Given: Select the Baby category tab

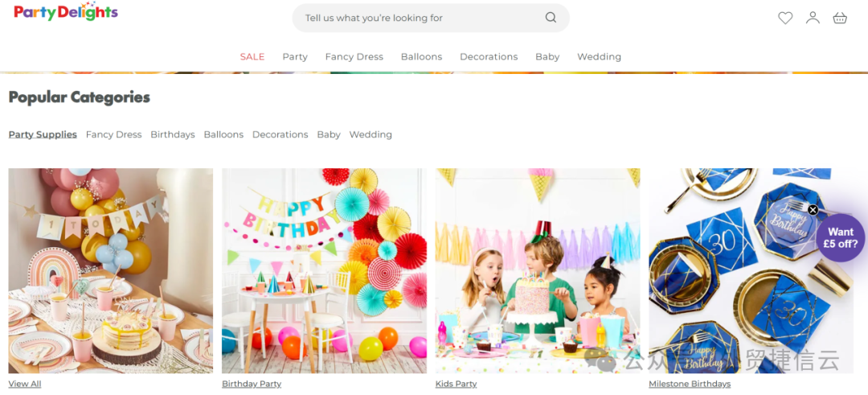Looking at the screenshot, I should tap(329, 134).
